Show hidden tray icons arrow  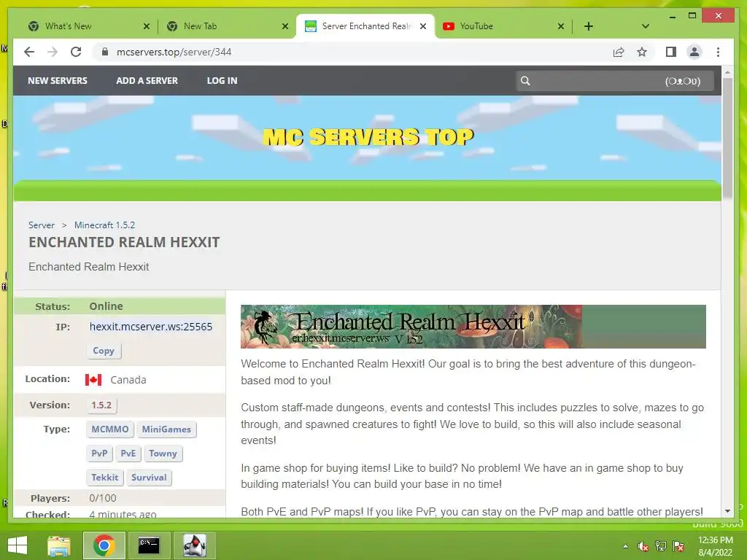(625, 546)
